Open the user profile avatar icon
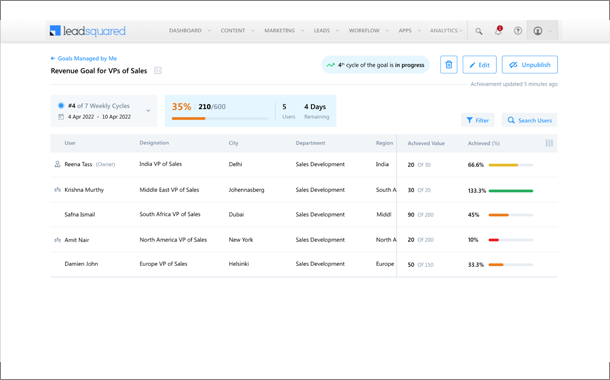 point(538,31)
